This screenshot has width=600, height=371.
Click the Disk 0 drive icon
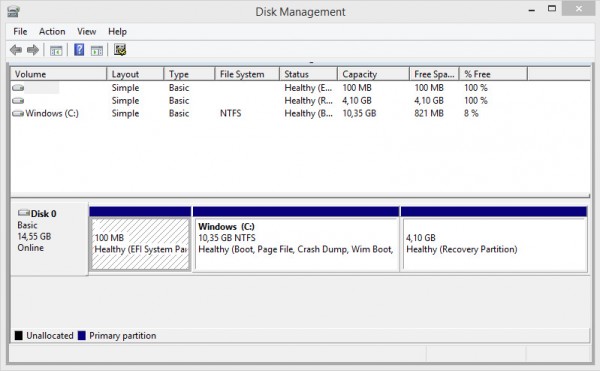[x=24, y=213]
